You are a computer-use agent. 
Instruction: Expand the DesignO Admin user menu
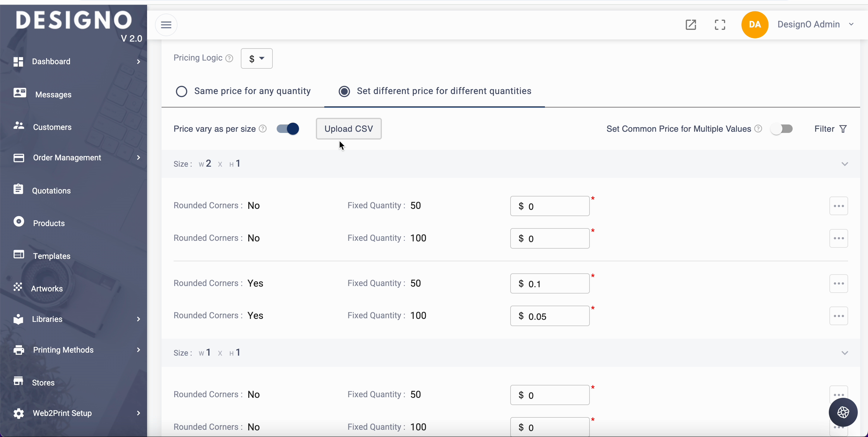(851, 24)
